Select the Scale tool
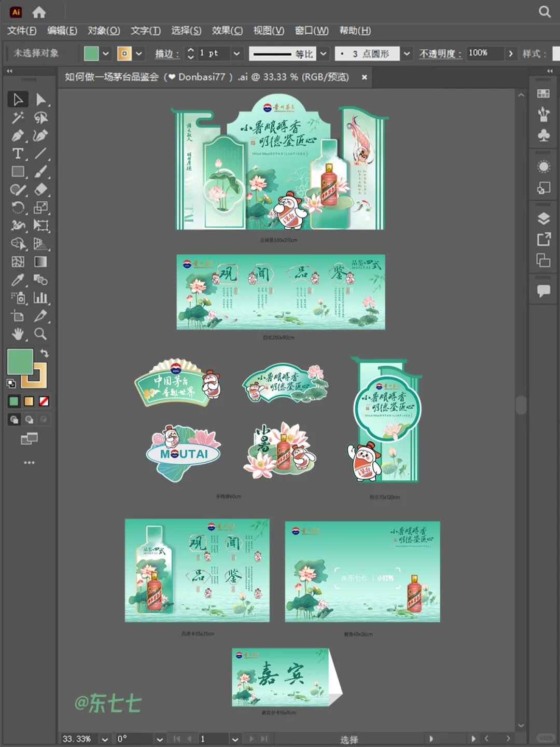Viewport: 560px width, 747px height. (40, 208)
